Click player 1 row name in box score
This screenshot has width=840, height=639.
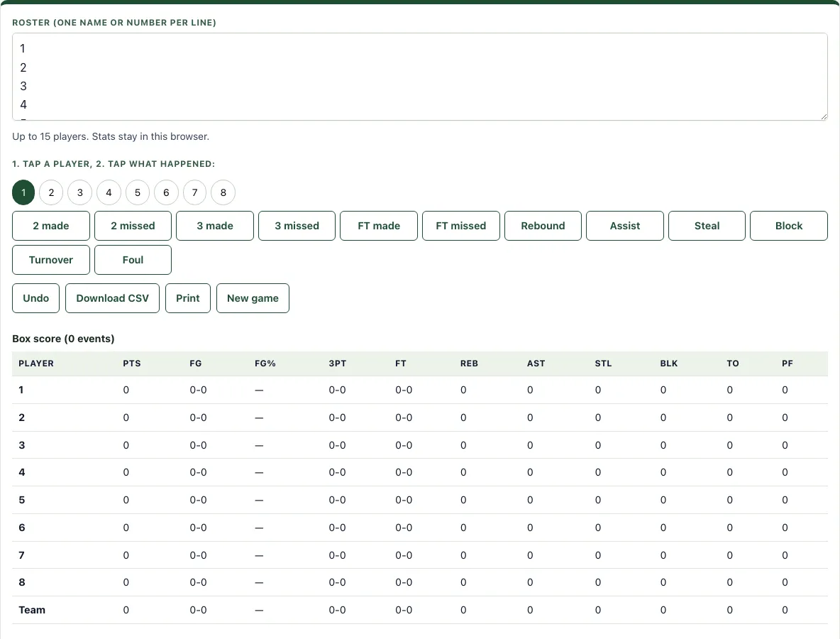[21, 390]
